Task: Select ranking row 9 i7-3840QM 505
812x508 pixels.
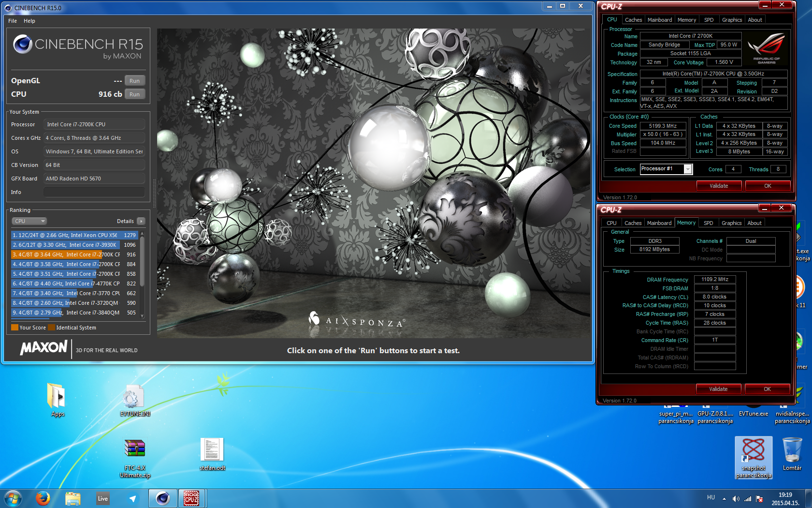Action: coord(74,313)
